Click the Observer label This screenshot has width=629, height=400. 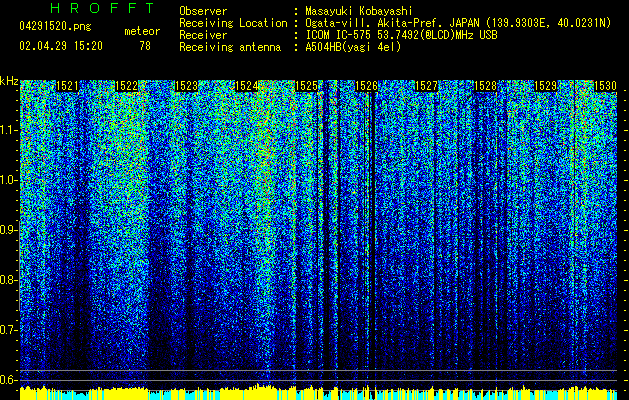[x=203, y=11]
